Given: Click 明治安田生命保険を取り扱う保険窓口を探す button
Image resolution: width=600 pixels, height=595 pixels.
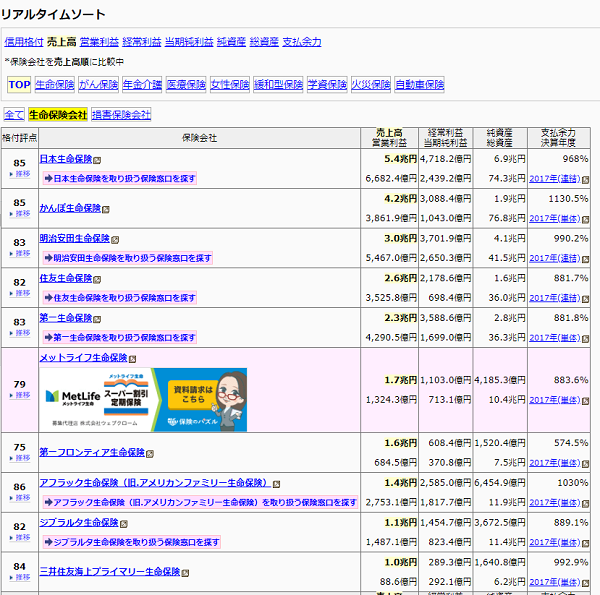Looking at the screenshot, I should (128, 258).
